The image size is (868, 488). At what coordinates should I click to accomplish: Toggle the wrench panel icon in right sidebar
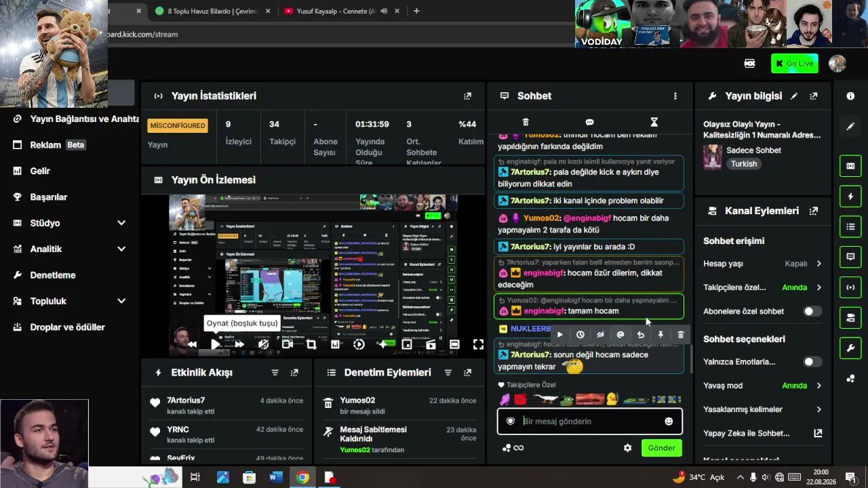click(x=850, y=348)
